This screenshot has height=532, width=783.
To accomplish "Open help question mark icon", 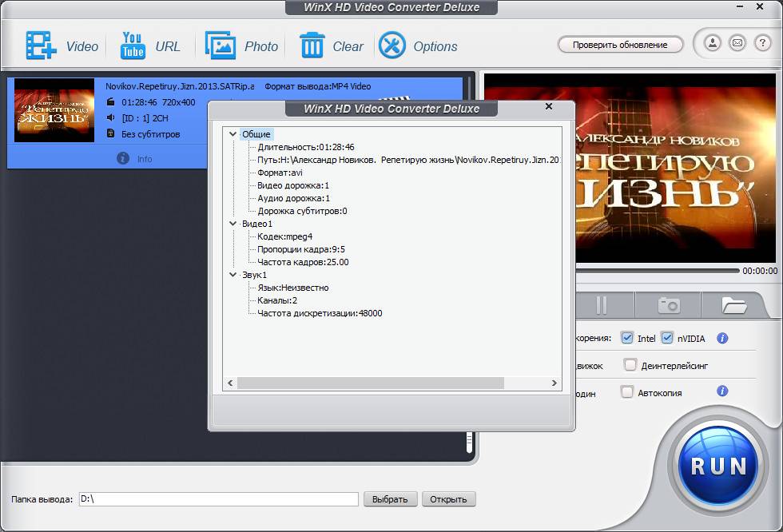I will (762, 43).
